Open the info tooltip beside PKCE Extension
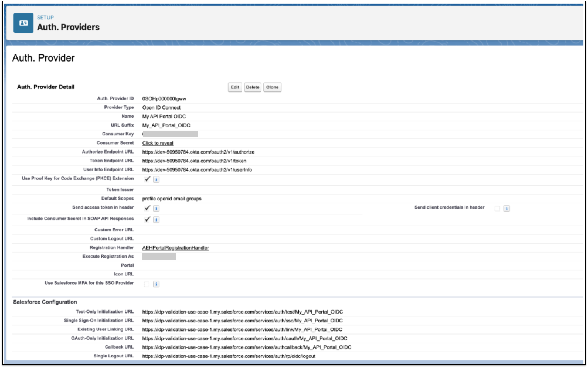This screenshot has height=368, width=588. 157,180
